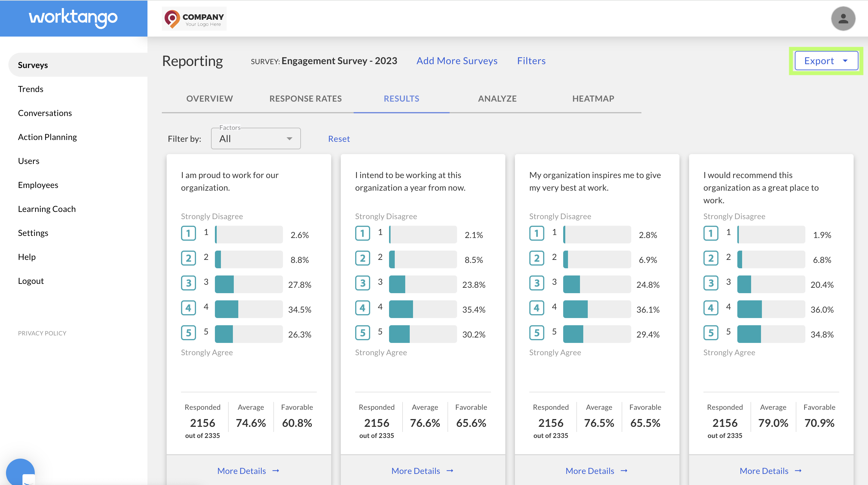The height and width of the screenshot is (485, 868).
Task: Click the 34.8% bar in would recommend card
Action: pyautogui.click(x=771, y=334)
